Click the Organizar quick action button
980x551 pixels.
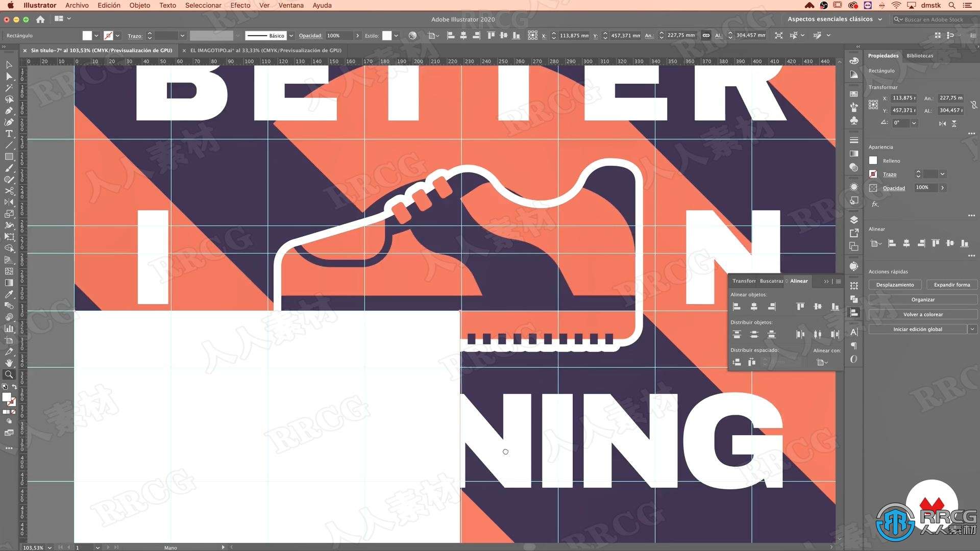point(922,299)
